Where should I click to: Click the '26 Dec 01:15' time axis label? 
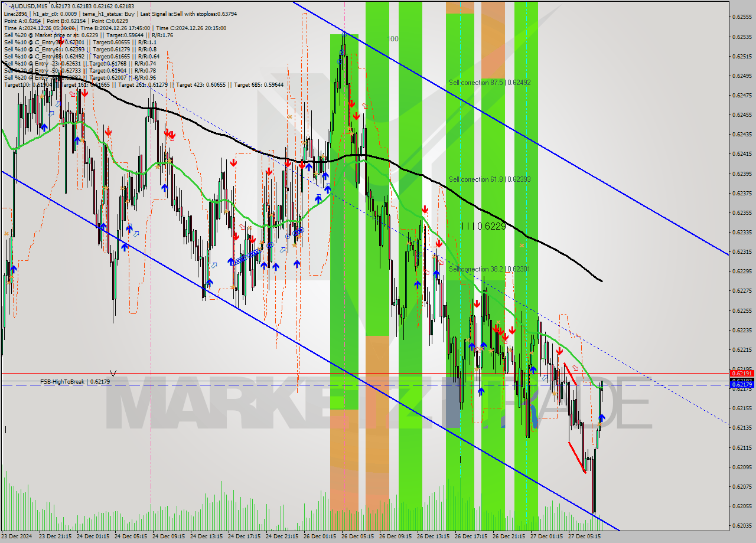[x=320, y=537]
